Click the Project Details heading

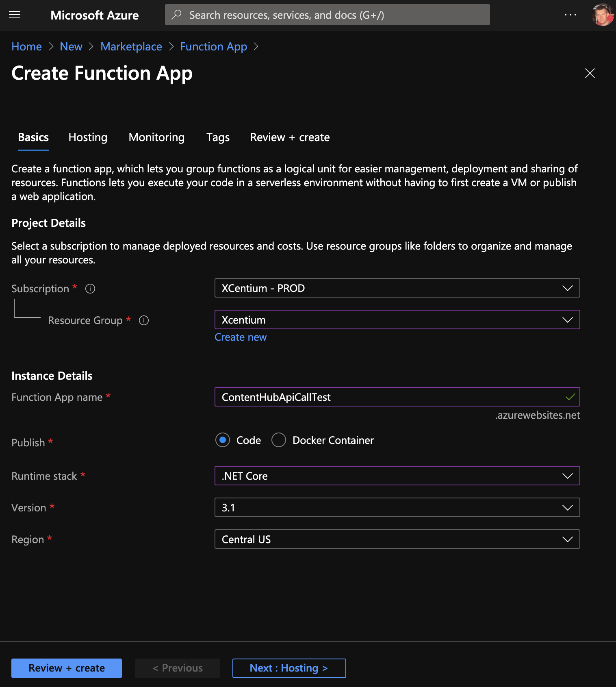tap(48, 223)
